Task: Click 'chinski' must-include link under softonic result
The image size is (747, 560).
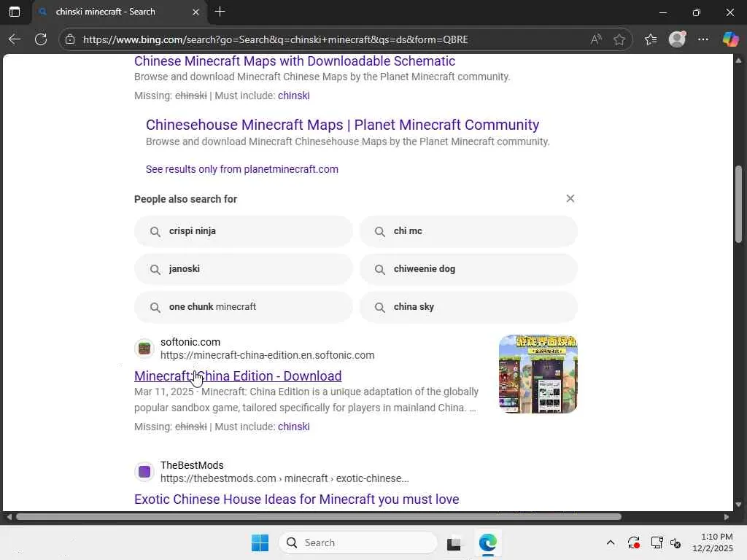Action: [293, 426]
